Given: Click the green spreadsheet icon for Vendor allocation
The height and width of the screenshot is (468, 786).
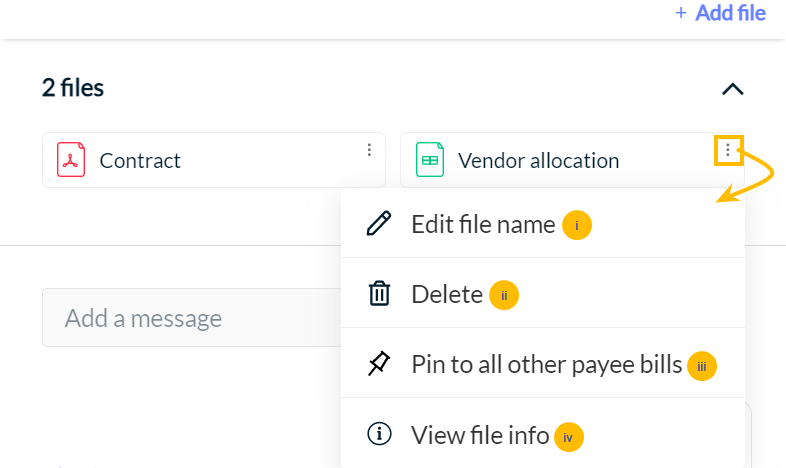Looking at the screenshot, I should [430, 160].
